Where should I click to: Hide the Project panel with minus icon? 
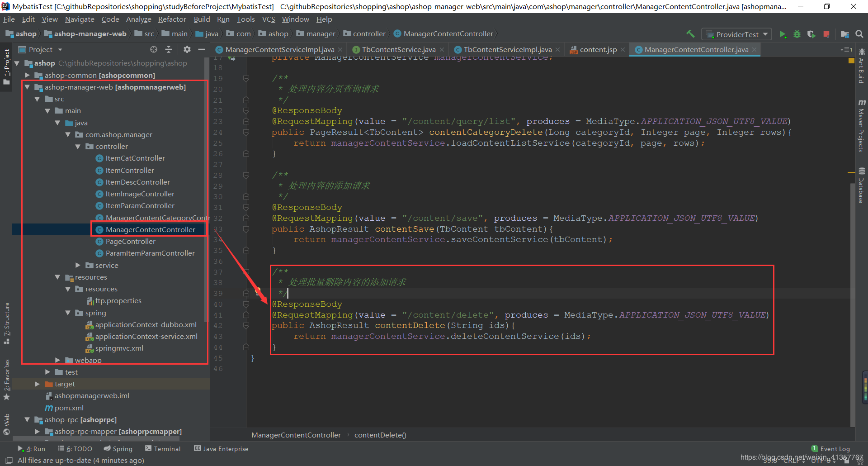point(202,49)
